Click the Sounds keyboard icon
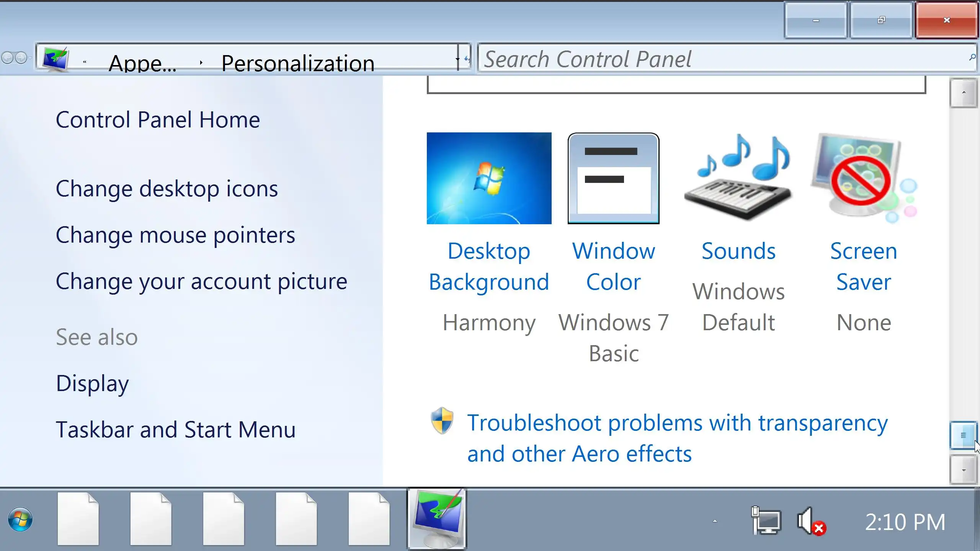 738,178
